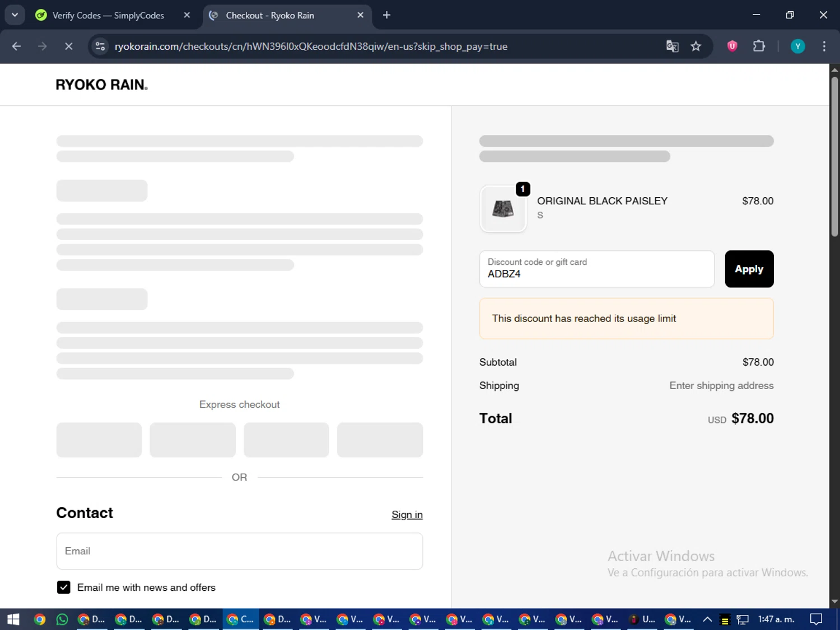Uncheck Email me with news and offers
Screen dimensions: 840x630
[x=64, y=587]
